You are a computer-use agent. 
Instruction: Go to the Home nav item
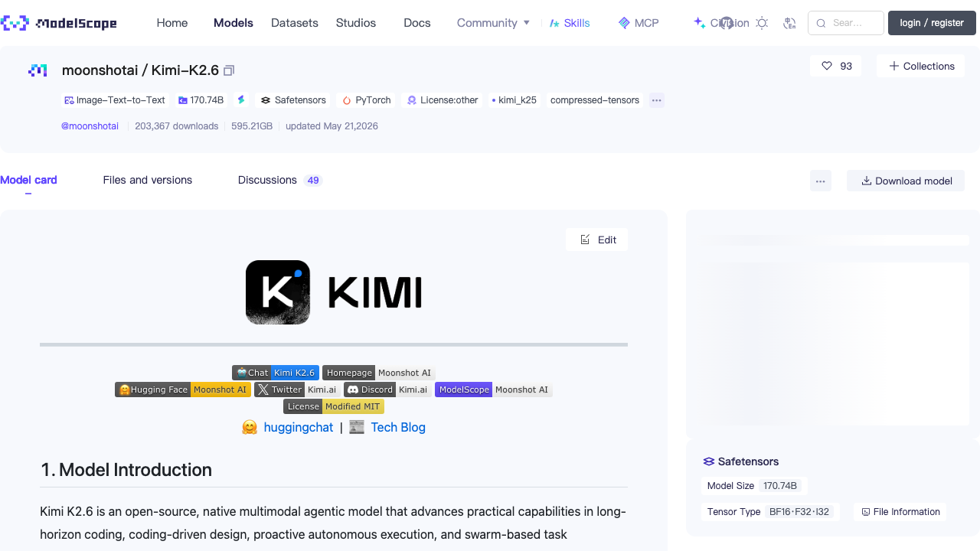click(x=172, y=23)
